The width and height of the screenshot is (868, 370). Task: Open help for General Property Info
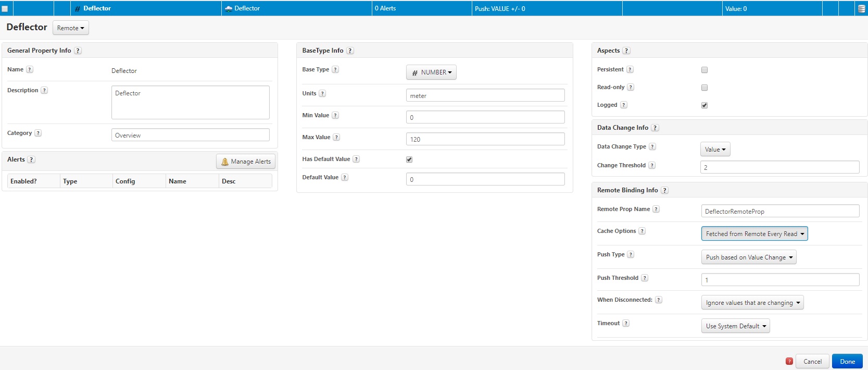(78, 51)
